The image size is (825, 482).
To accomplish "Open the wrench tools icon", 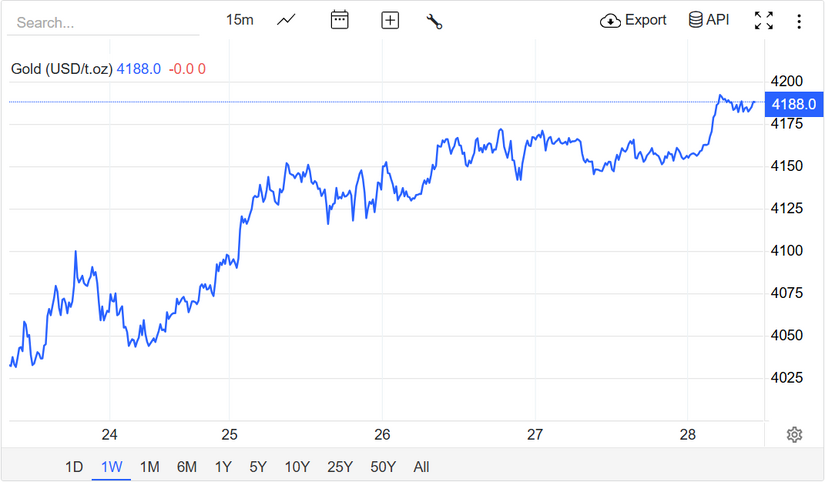I will coord(434,20).
